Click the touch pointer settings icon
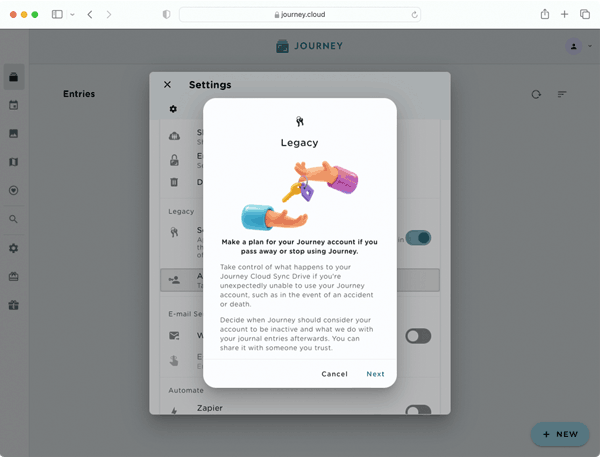Screen dimensions: 600x457 tap(174, 361)
